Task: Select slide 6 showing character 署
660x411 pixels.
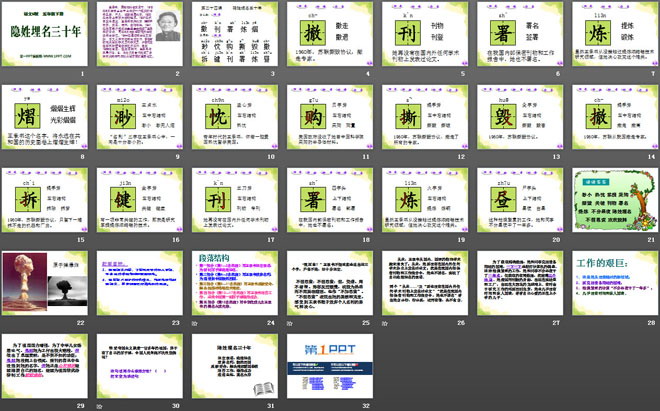Action: tap(520, 34)
